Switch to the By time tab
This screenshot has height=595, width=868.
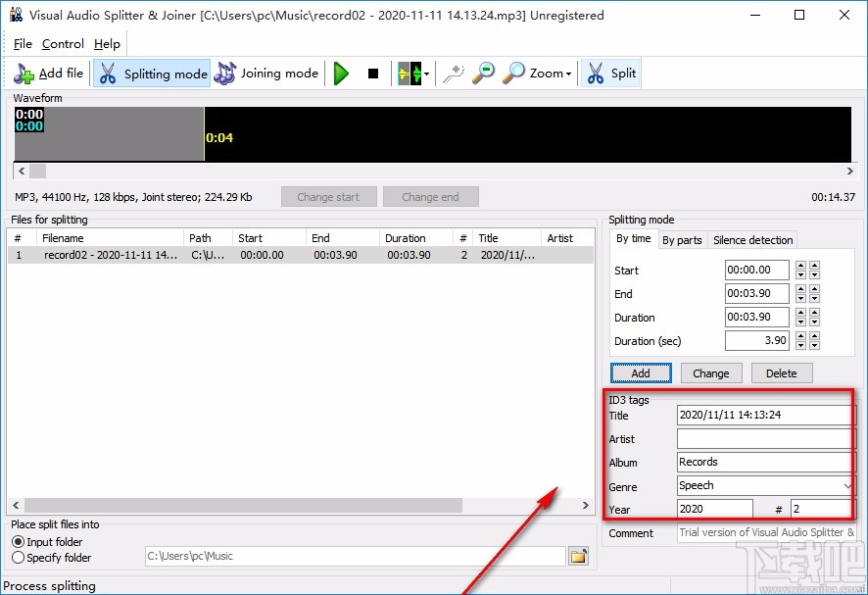click(633, 239)
